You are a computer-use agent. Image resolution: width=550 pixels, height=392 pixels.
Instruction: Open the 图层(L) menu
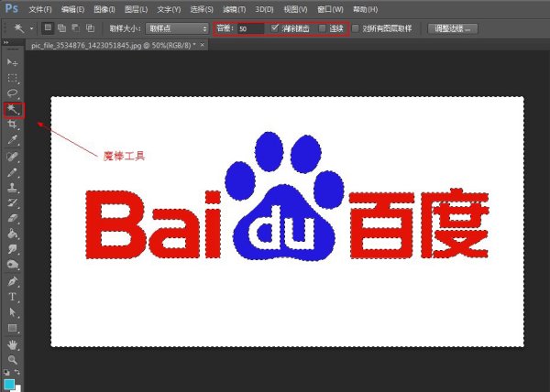coord(136,9)
